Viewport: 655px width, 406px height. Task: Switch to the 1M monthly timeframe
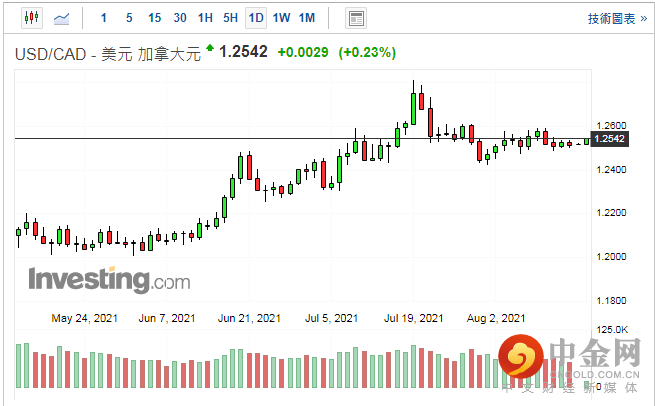tap(307, 18)
